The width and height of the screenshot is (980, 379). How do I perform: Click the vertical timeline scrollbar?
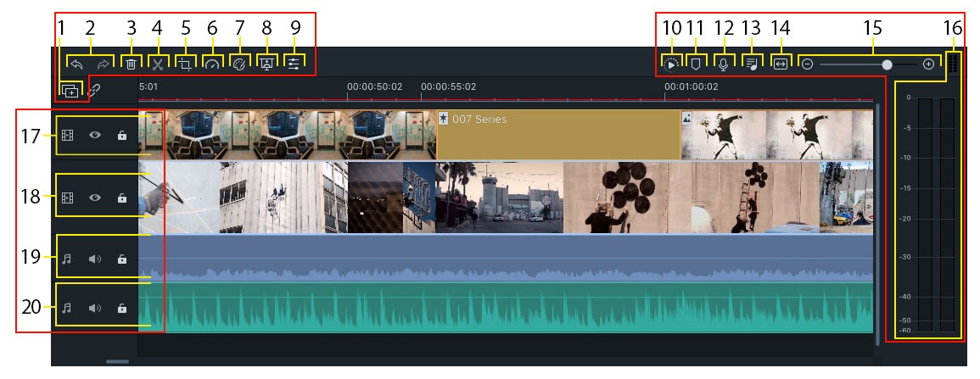click(878, 224)
